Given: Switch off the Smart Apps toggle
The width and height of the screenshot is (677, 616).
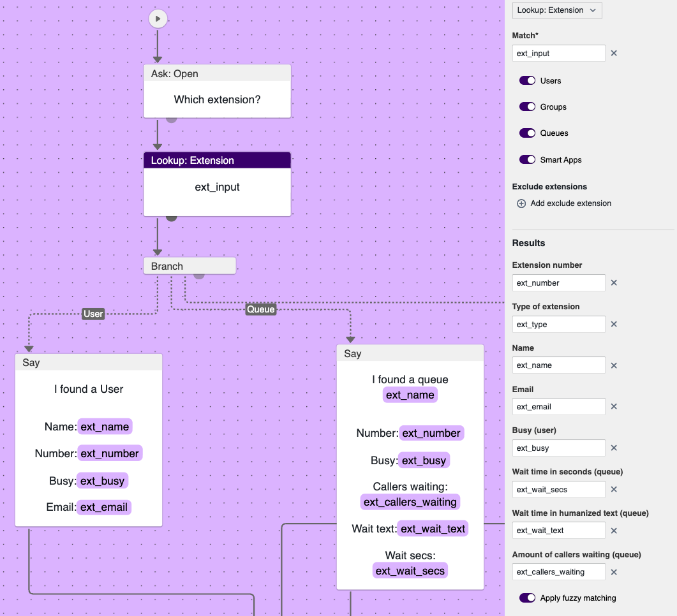Looking at the screenshot, I should [x=527, y=160].
